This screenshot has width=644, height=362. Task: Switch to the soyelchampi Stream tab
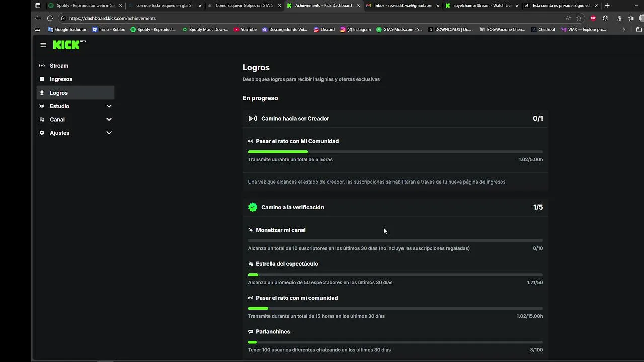(482, 6)
